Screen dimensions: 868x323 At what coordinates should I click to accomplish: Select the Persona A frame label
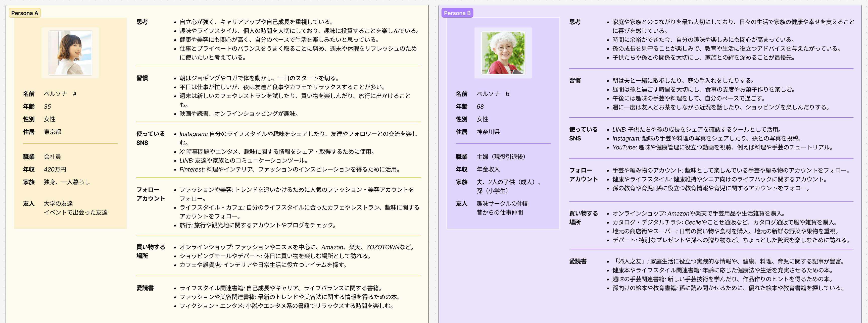pos(24,13)
